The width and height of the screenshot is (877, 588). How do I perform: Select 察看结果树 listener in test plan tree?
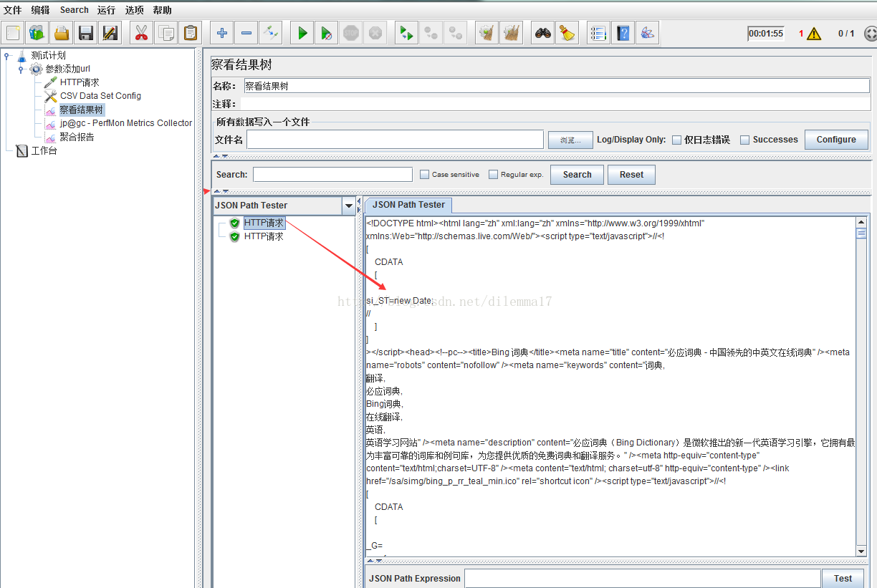pos(82,110)
